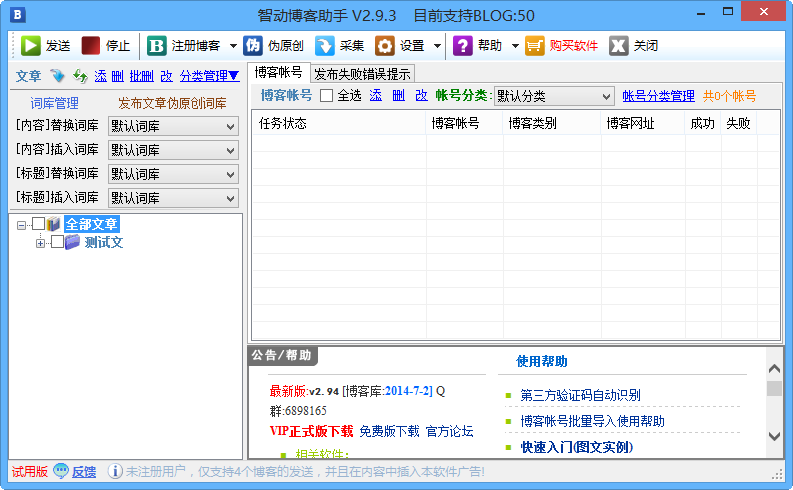Check the 全选 checkbox for blog accounts

(x=326, y=96)
